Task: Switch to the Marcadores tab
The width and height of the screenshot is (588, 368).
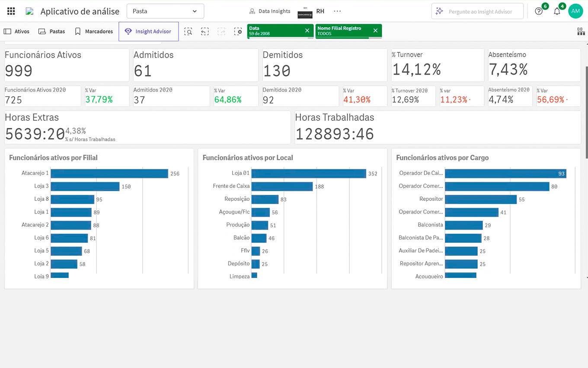Action: click(94, 31)
